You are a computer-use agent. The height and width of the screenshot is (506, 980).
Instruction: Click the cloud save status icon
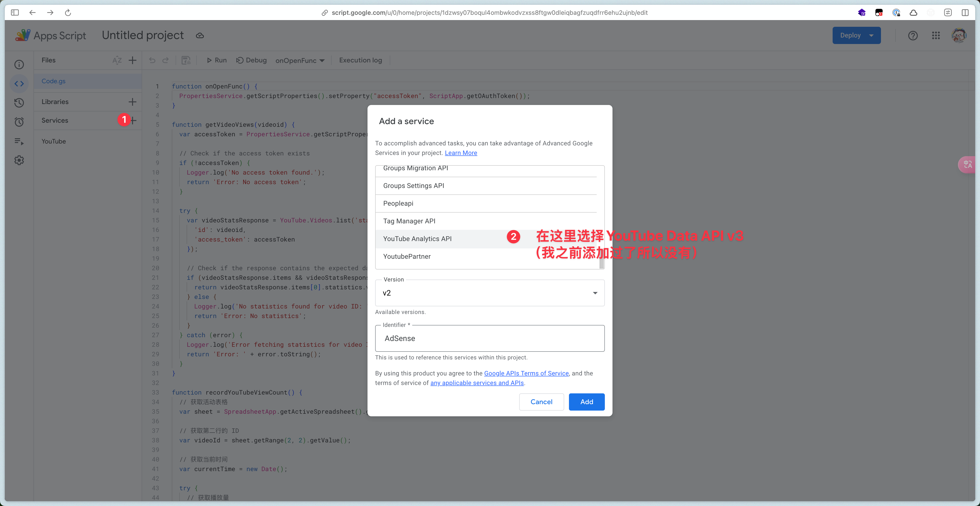(200, 35)
